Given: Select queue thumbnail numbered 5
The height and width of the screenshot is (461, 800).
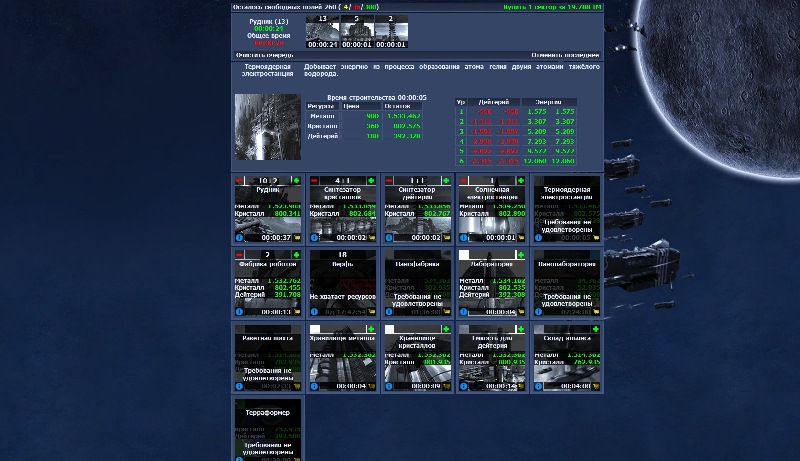Looking at the screenshot, I should (357, 31).
